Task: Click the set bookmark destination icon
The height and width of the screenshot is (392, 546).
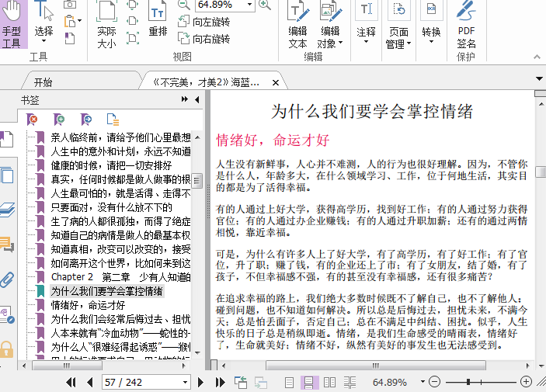Action: pos(86,120)
